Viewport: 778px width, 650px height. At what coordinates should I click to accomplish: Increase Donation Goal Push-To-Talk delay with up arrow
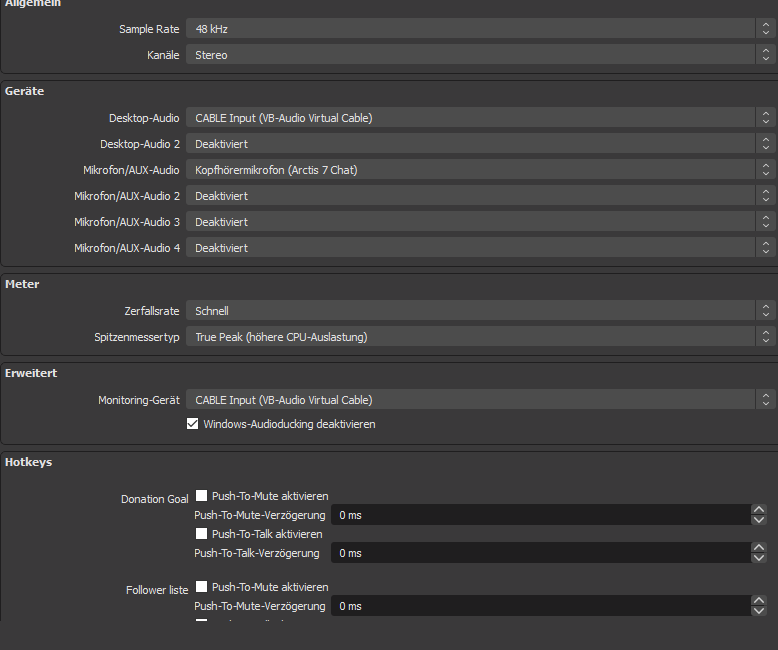[758, 548]
